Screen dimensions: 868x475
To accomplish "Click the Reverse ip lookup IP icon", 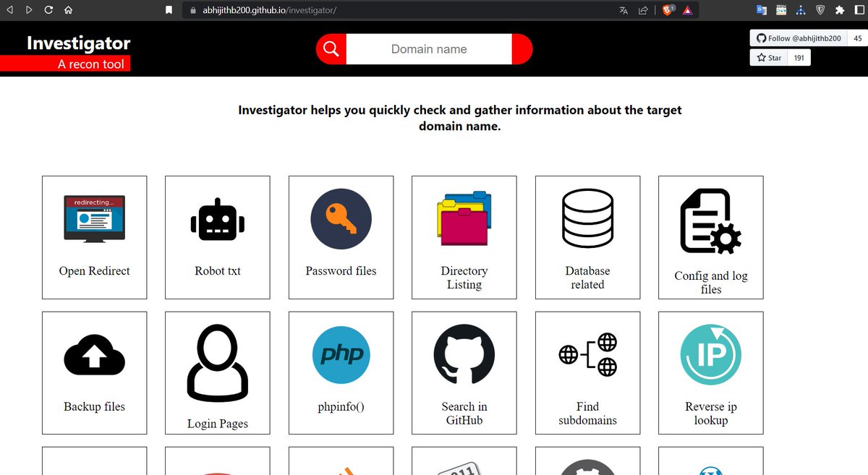I will tap(711, 354).
